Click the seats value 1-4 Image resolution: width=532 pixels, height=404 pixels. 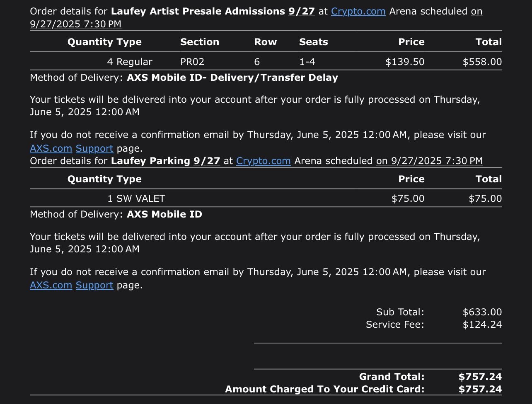[x=307, y=62]
